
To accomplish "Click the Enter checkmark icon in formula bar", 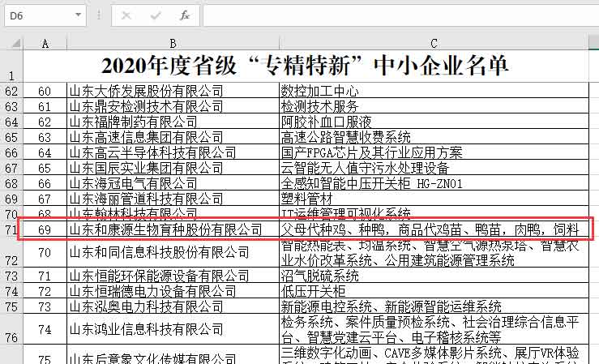I will (155, 15).
